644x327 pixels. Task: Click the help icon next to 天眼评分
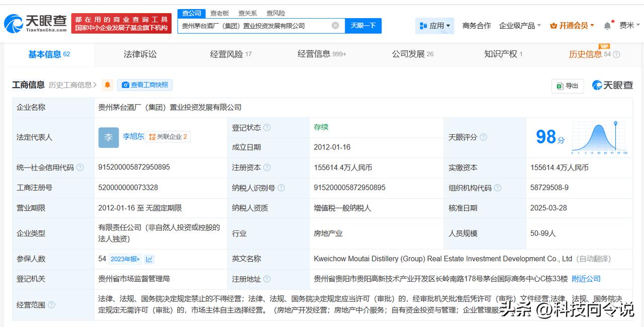click(x=484, y=137)
